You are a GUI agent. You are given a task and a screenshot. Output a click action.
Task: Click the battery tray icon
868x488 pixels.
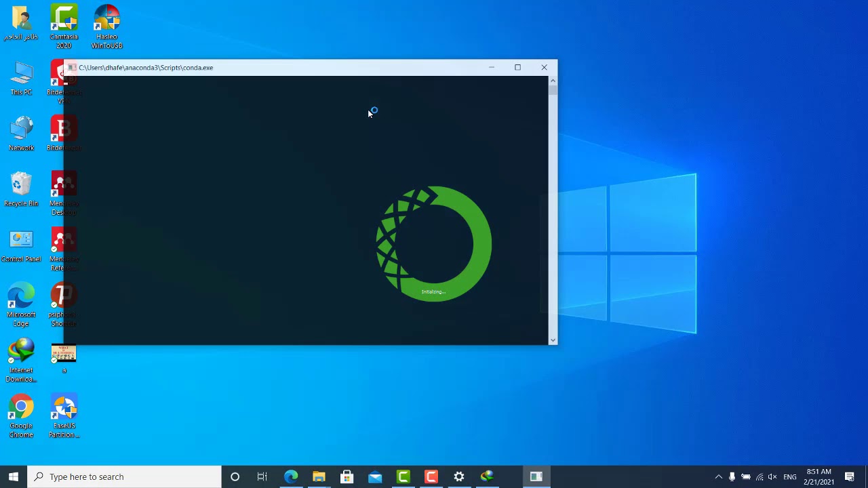746,476
